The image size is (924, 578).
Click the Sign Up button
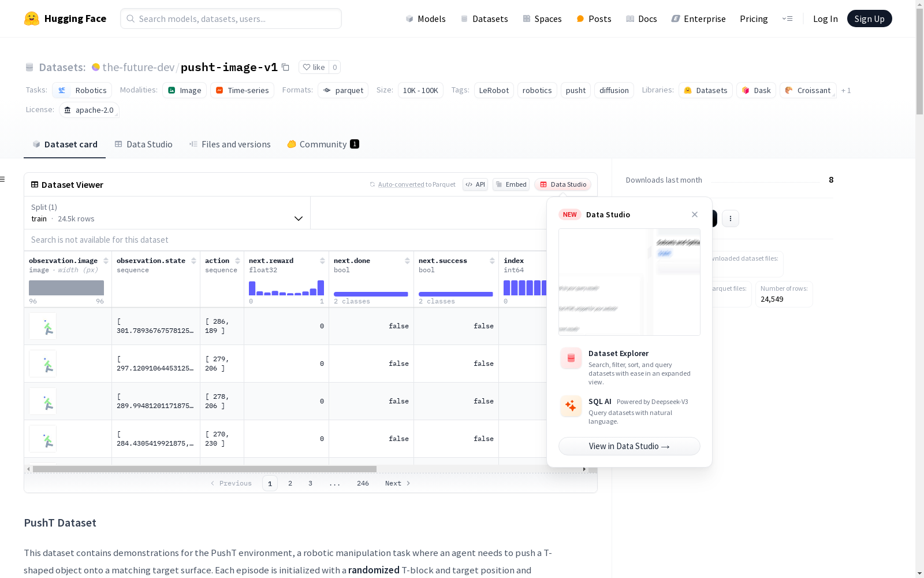tap(869, 18)
